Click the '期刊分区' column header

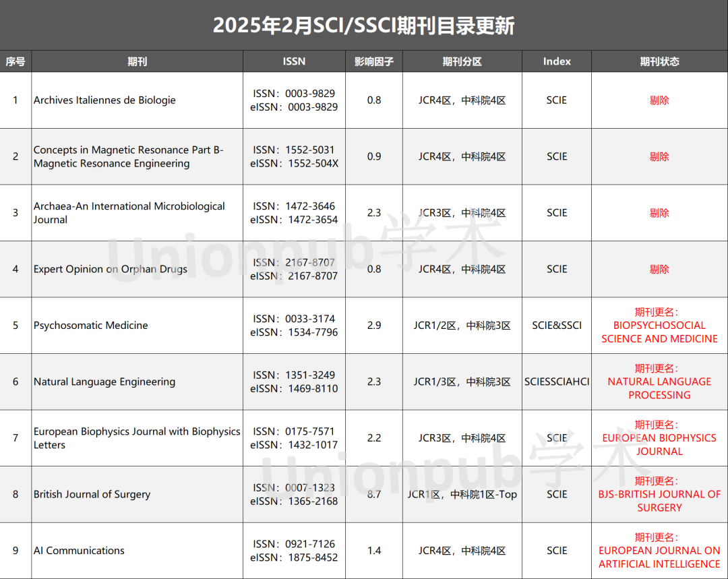[462, 61]
